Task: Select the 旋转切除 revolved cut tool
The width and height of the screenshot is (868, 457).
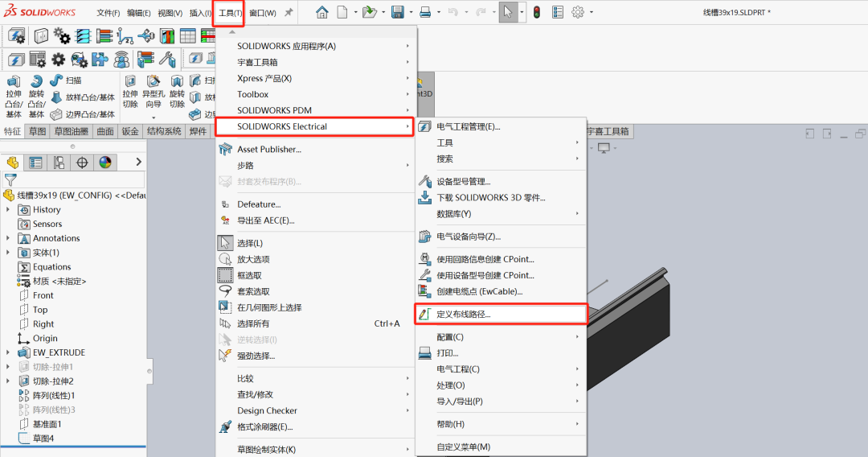Action: coord(177,91)
